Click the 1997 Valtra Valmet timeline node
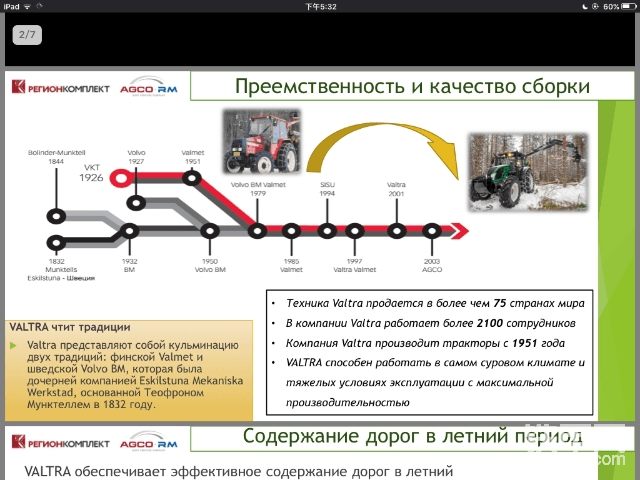 (354, 231)
